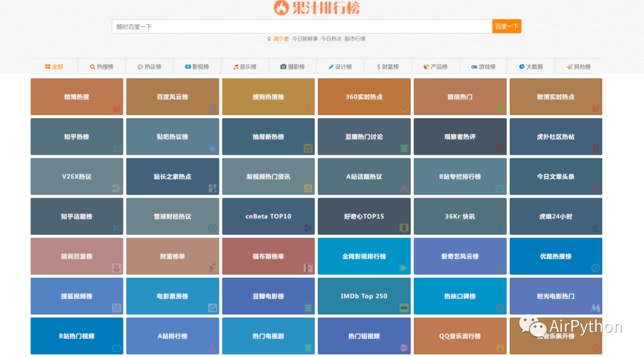The width and height of the screenshot is (644, 357).
Task: Click the arrow icon on V2EX热议 card
Action: coord(117,189)
